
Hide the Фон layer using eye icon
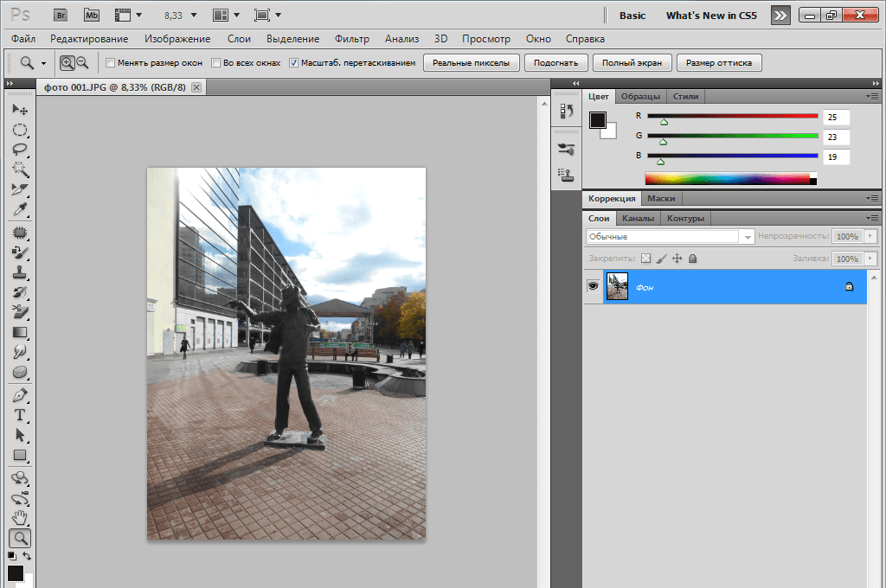click(594, 285)
